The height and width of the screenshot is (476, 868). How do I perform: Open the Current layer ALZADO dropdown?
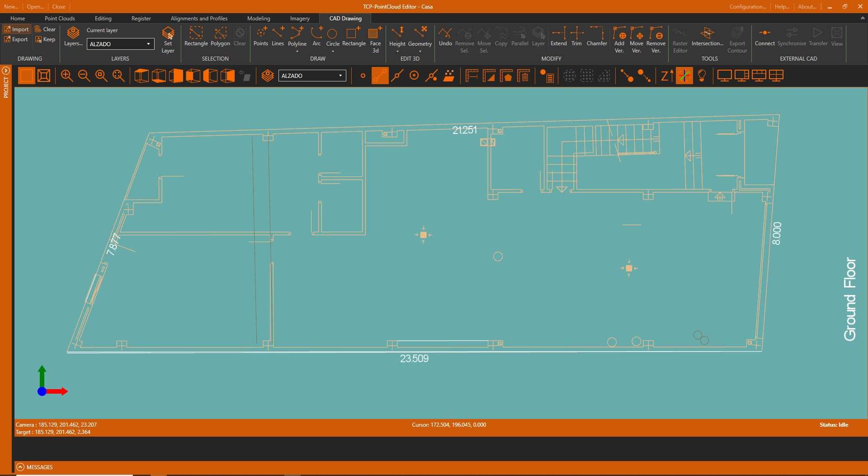(120, 44)
